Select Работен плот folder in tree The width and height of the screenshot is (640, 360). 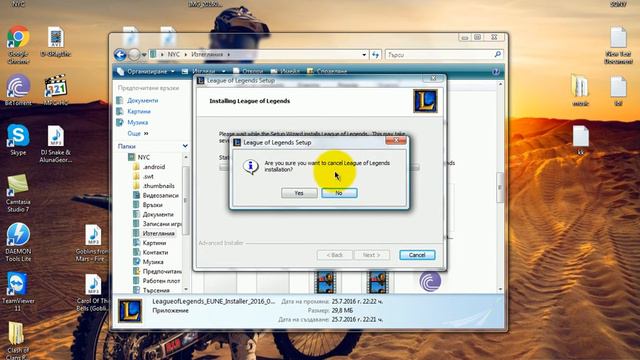162,281
